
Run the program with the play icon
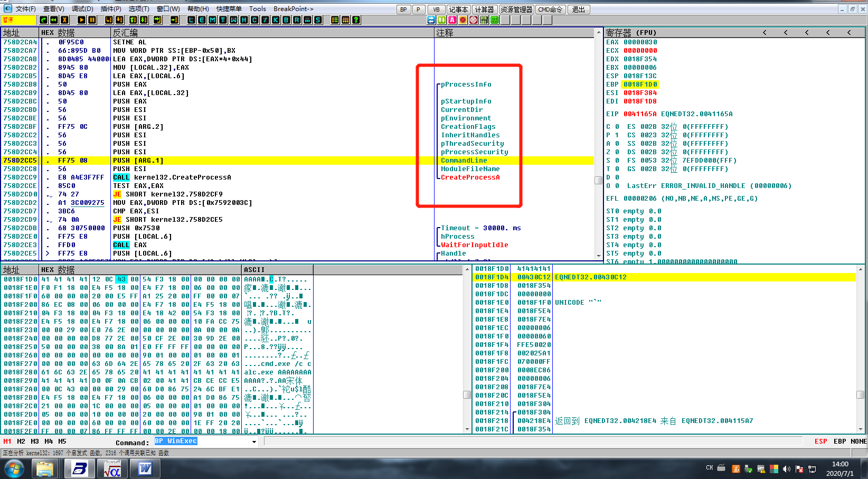pyautogui.click(x=82, y=20)
